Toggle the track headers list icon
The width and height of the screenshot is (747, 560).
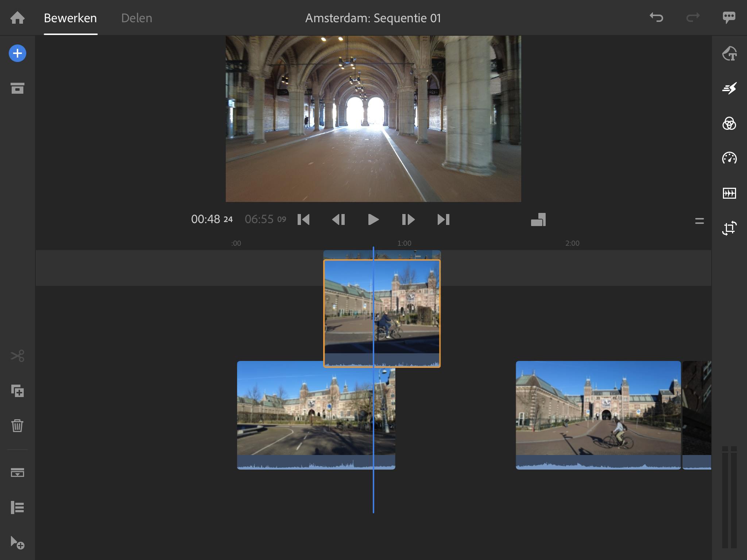(x=18, y=507)
